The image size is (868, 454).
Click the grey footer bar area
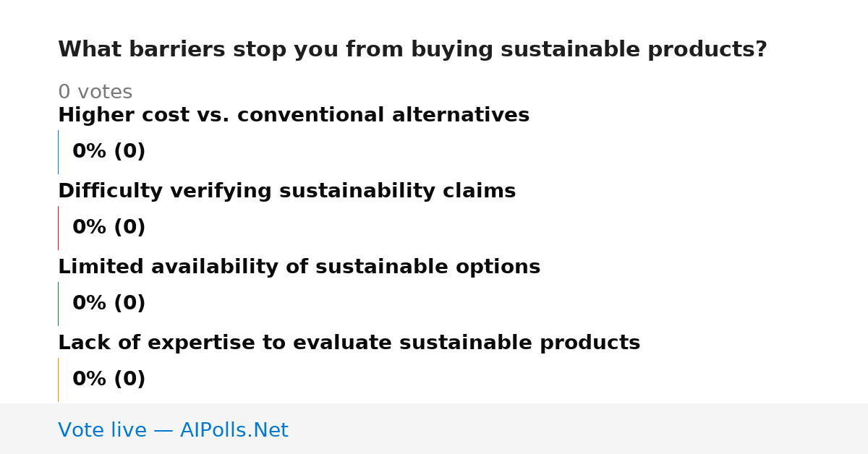(434, 429)
